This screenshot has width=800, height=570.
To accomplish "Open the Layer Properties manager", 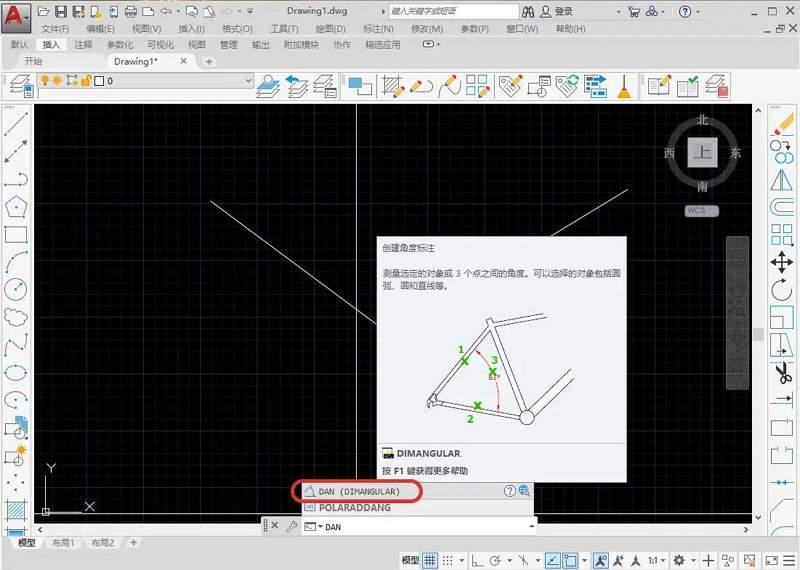I will point(21,85).
